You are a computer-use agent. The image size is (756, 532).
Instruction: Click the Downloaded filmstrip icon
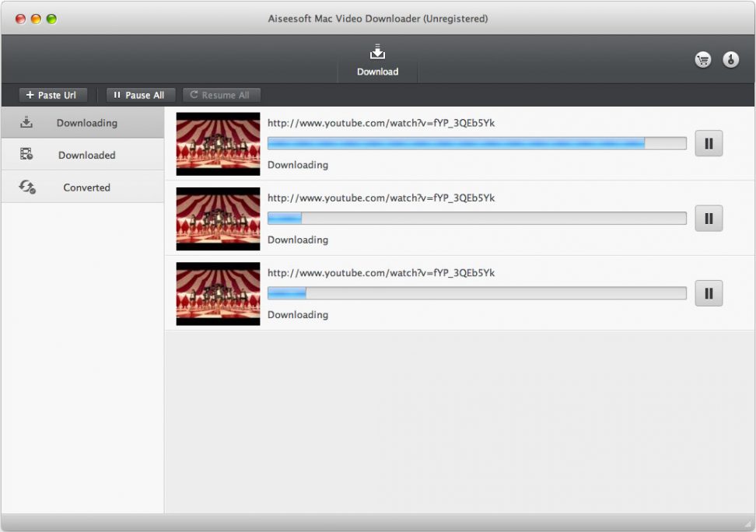coord(26,154)
